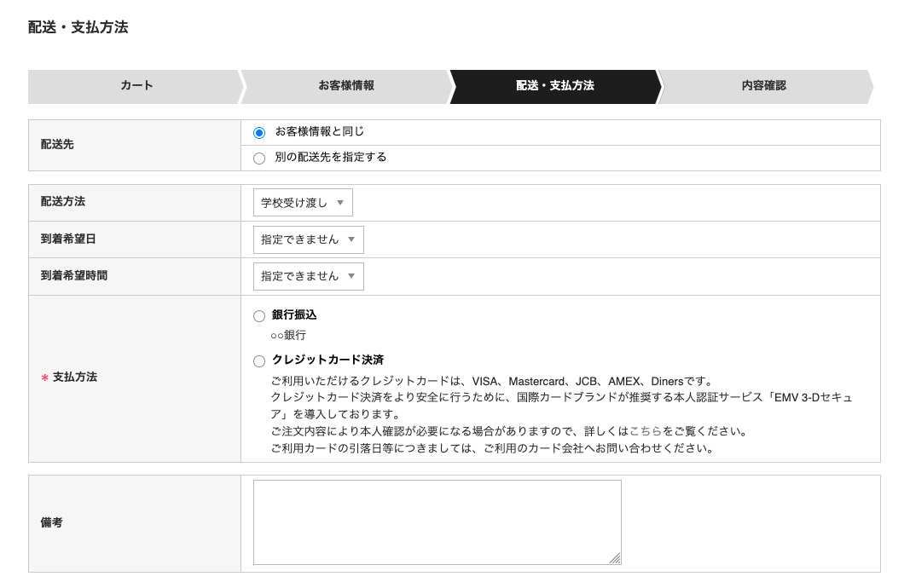Image resolution: width=910 pixels, height=588 pixels.
Task: Click inside the 備考 text area
Action: click(437, 522)
